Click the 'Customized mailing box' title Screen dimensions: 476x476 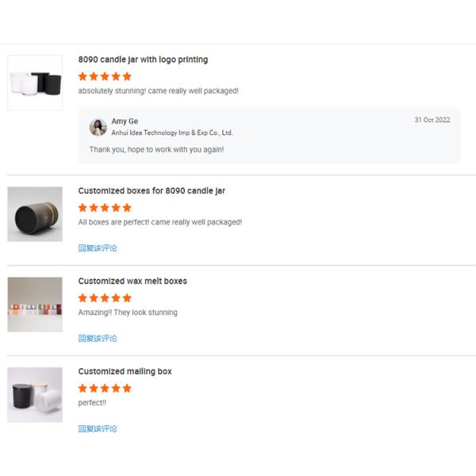tap(125, 371)
